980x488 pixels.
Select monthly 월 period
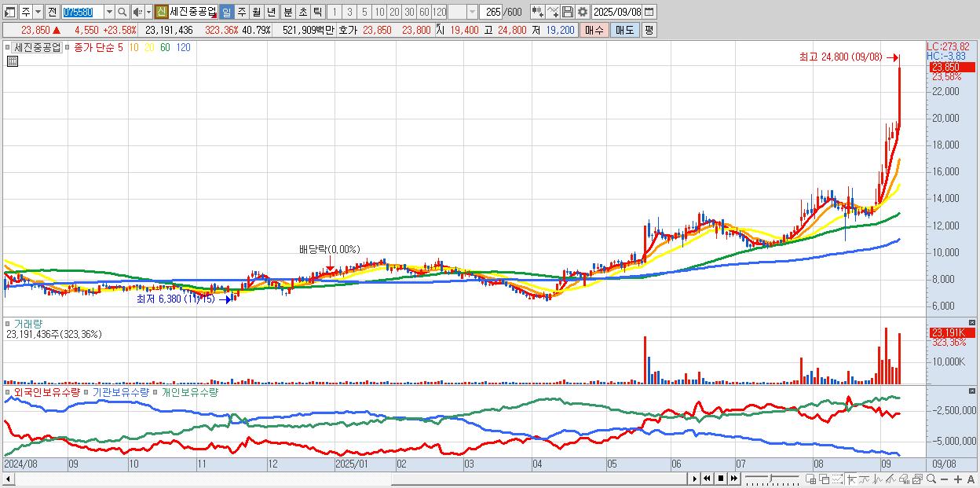point(256,12)
